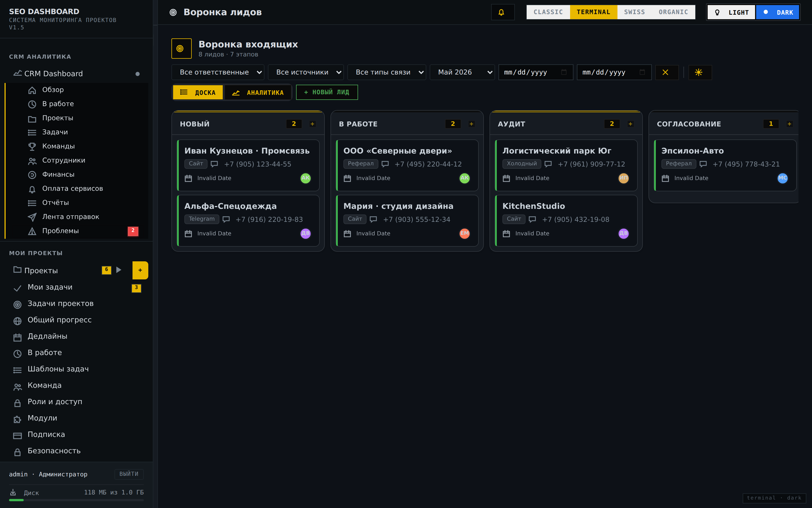Open the Все ответственные dropdown
The height and width of the screenshot is (508, 812).
218,72
